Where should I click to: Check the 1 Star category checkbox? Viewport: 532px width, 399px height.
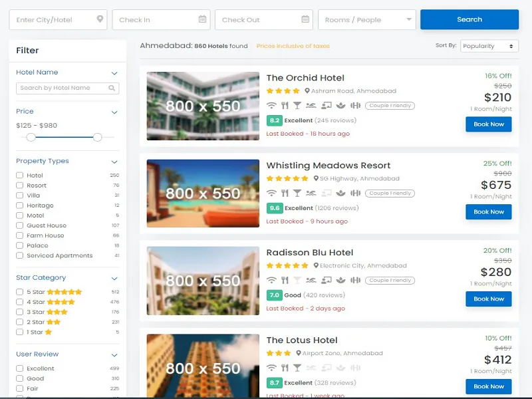(20, 332)
